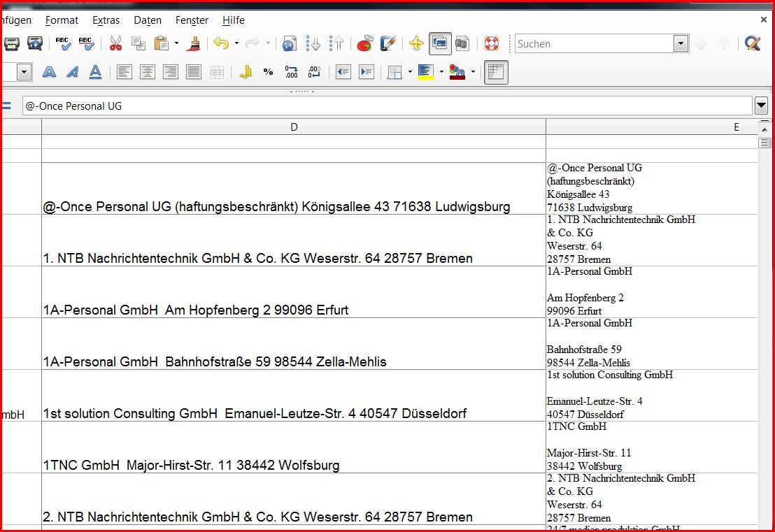775x532 pixels.
Task: Toggle Underline formatting with the underlined A
Action: pyautogui.click(x=95, y=72)
